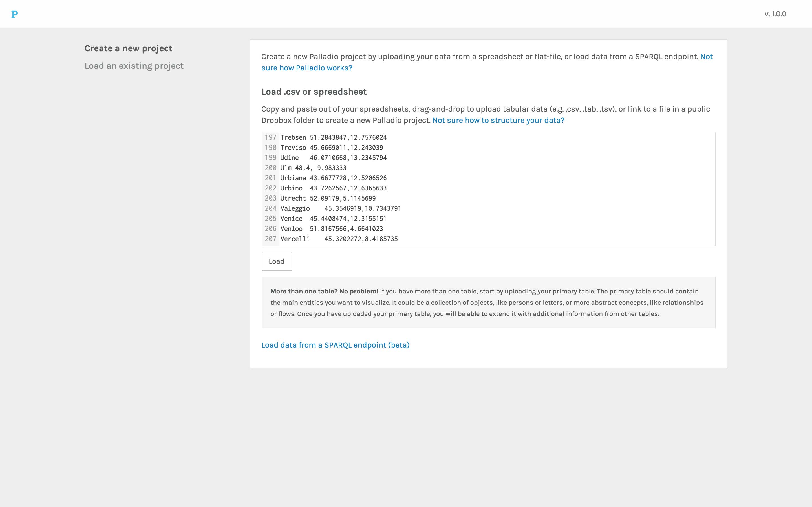Click the Load button
This screenshot has height=507, width=812.
coord(277,261)
